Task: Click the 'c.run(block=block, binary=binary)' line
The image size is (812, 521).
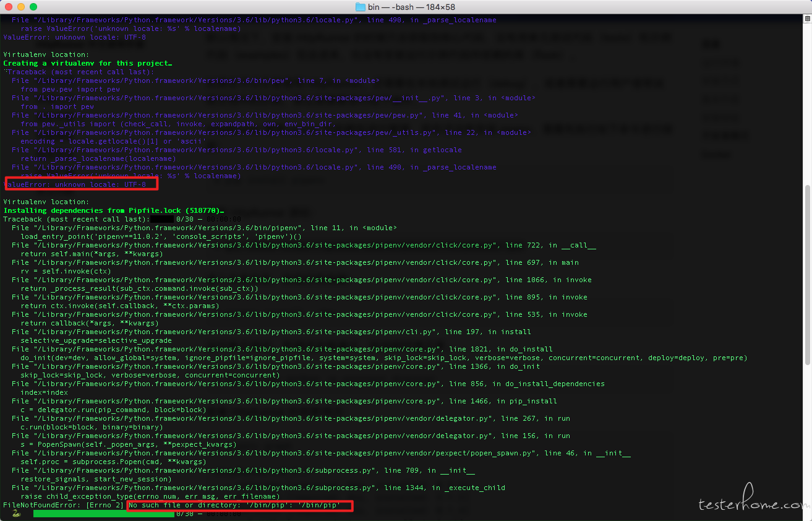Action: coord(92,427)
